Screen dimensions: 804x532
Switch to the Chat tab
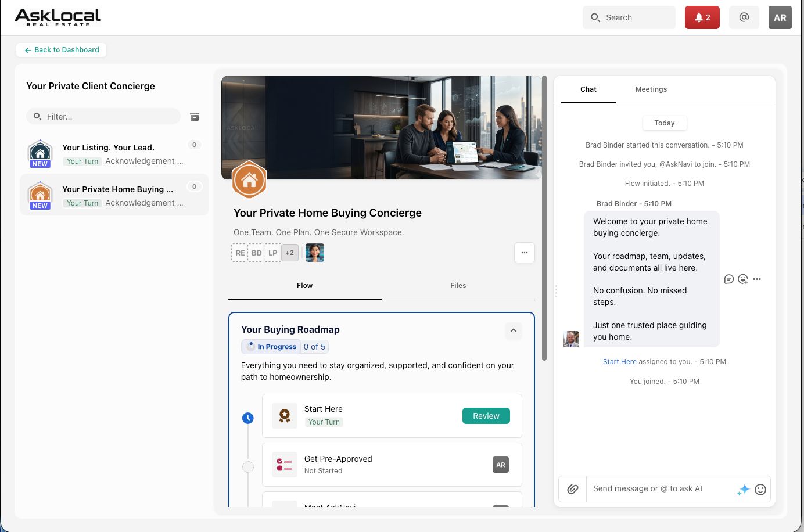(588, 89)
